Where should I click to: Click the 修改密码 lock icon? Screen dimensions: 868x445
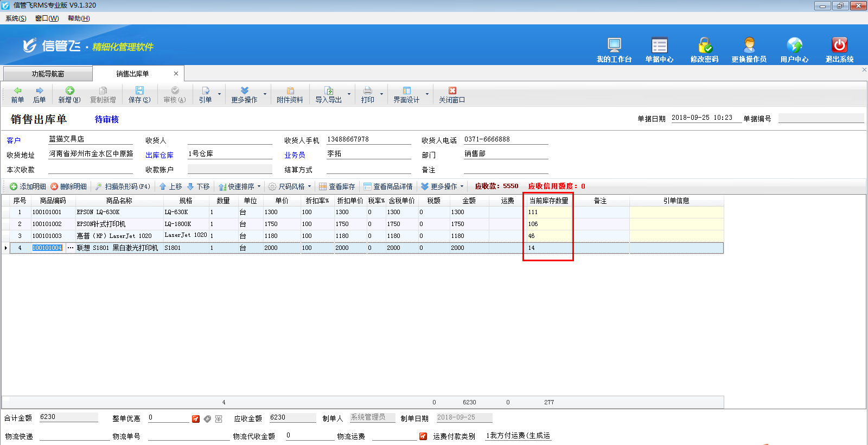pyautogui.click(x=704, y=46)
